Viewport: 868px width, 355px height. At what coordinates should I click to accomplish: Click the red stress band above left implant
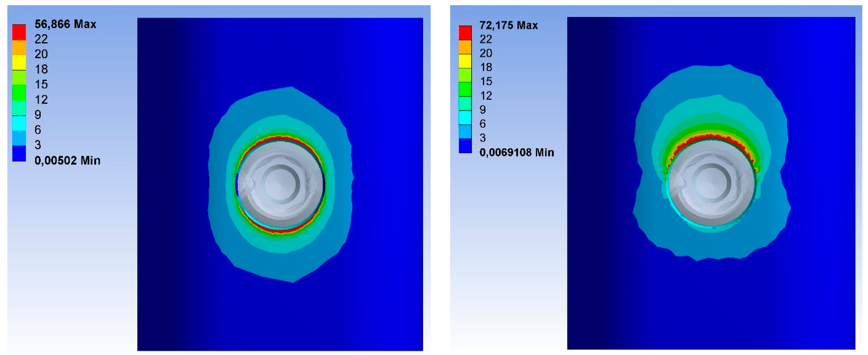pyautogui.click(x=280, y=138)
